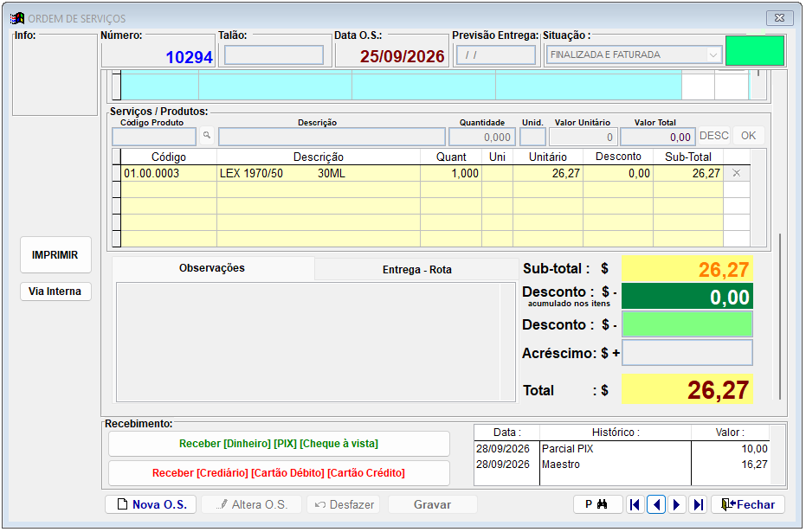Click the green status color box
806x532 pixels.
click(x=755, y=51)
